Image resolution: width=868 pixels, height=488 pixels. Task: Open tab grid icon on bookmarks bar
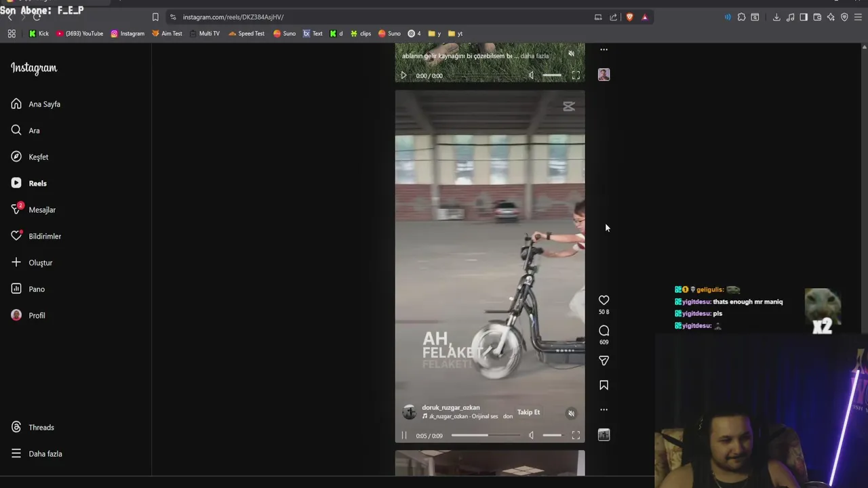pyautogui.click(x=12, y=33)
